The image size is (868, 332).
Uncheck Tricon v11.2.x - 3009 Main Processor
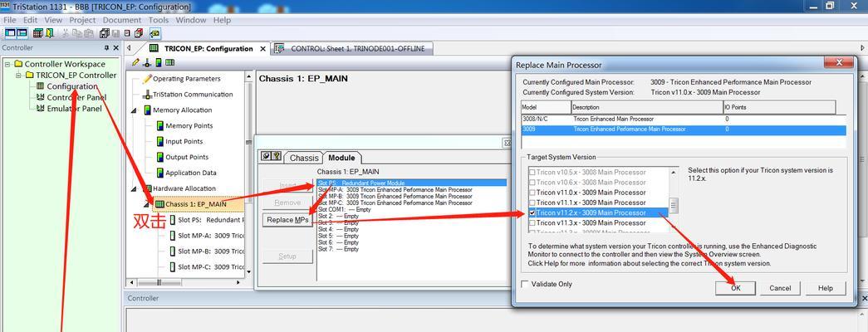(532, 212)
